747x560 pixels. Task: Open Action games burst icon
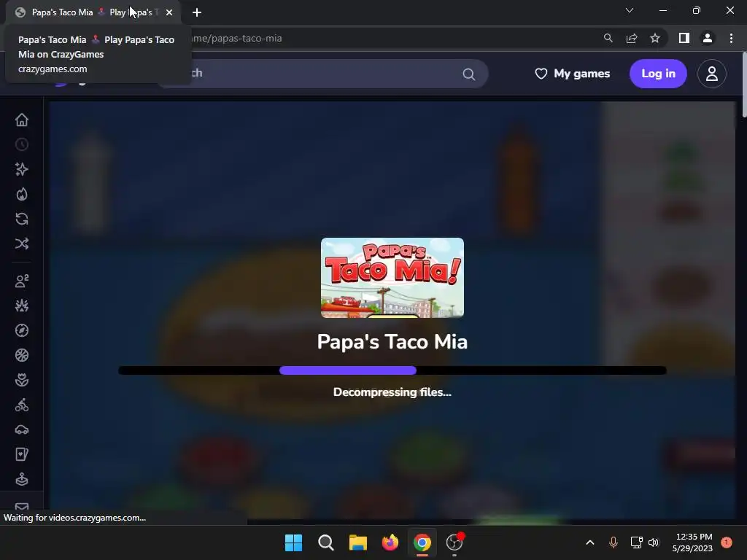22,306
